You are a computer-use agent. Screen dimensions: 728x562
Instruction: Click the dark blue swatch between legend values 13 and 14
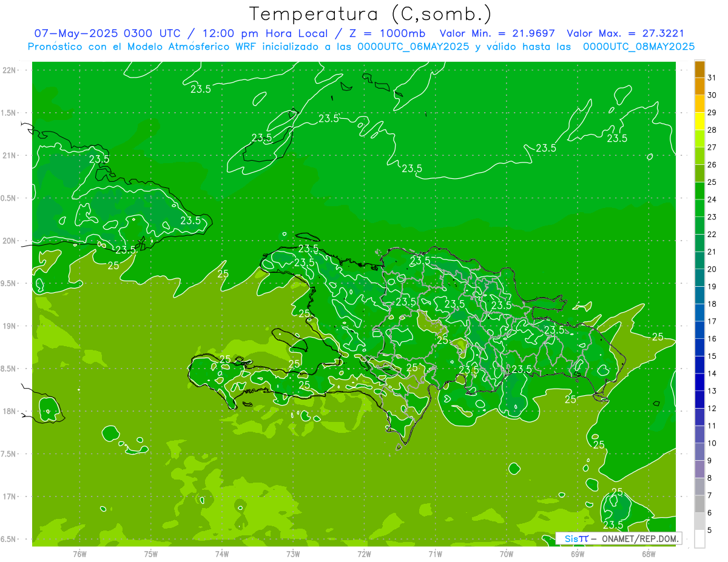click(x=699, y=382)
